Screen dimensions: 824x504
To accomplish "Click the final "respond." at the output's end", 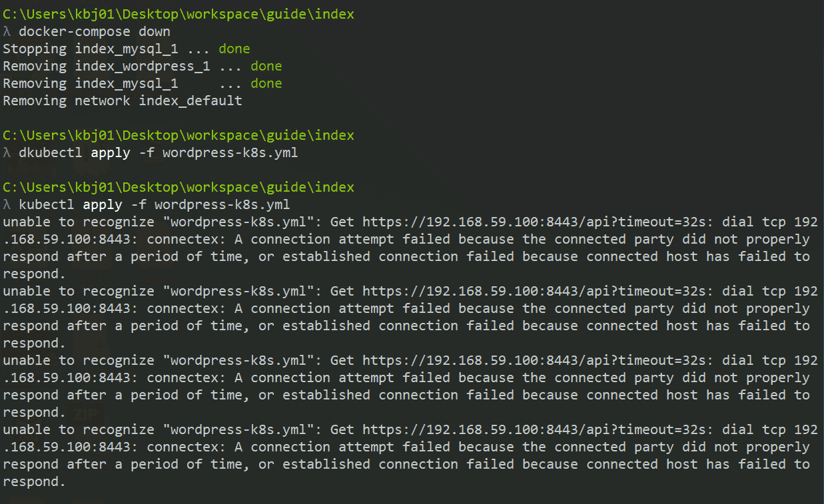I will [35, 481].
